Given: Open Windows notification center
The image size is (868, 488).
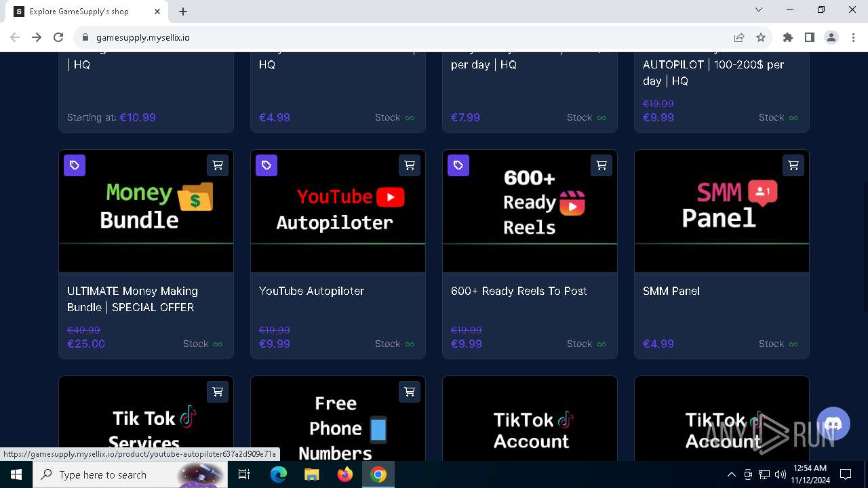Looking at the screenshot, I should [846, 474].
